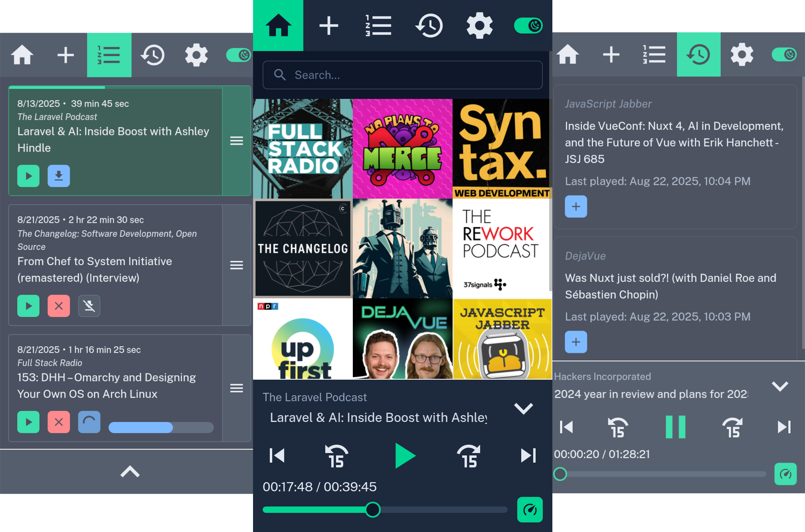The width and height of the screenshot is (805, 532).
Task: Pause the Hackers Incorporated episode
Action: pyautogui.click(x=675, y=427)
